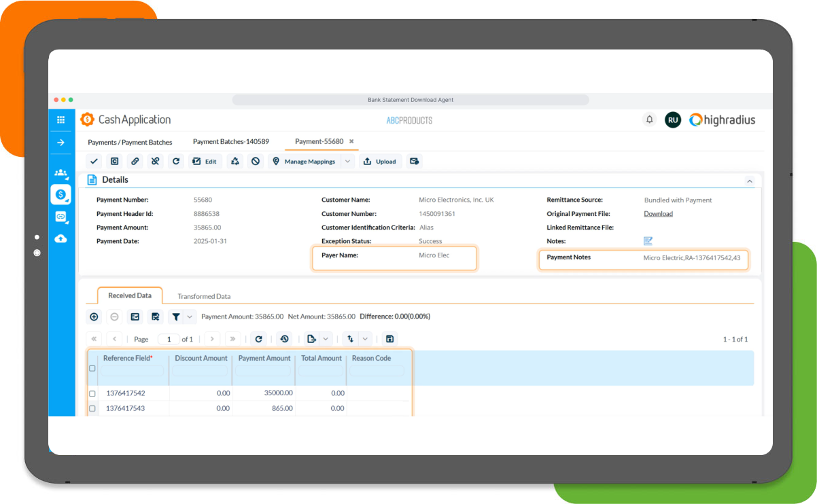817x504 pixels.
Task: Click the add row plus icon
Action: coord(94,317)
